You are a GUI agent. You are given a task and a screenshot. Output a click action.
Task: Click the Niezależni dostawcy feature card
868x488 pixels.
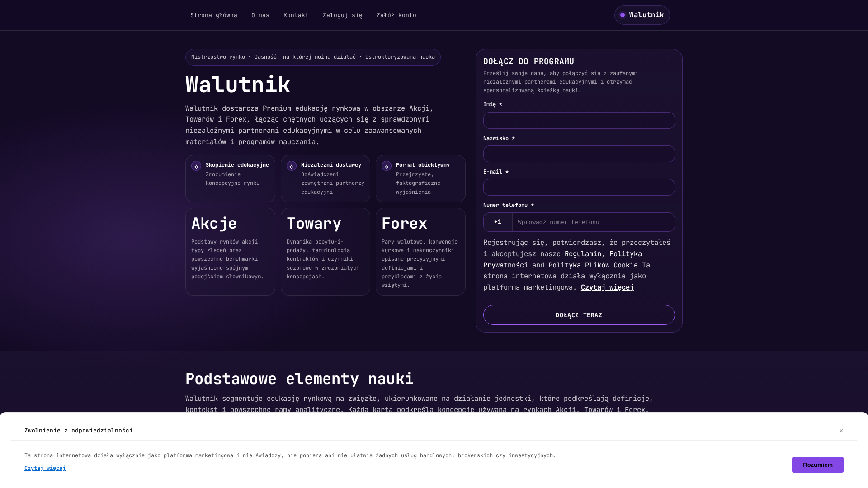325,179
